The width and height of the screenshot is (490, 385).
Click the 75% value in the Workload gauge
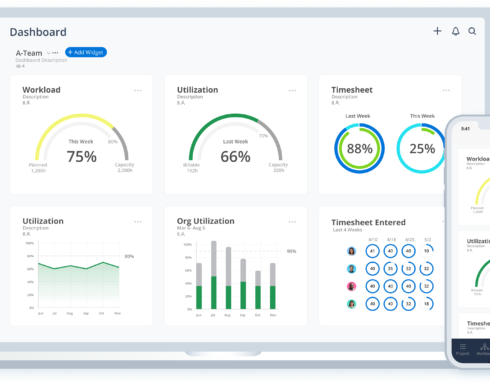click(82, 157)
